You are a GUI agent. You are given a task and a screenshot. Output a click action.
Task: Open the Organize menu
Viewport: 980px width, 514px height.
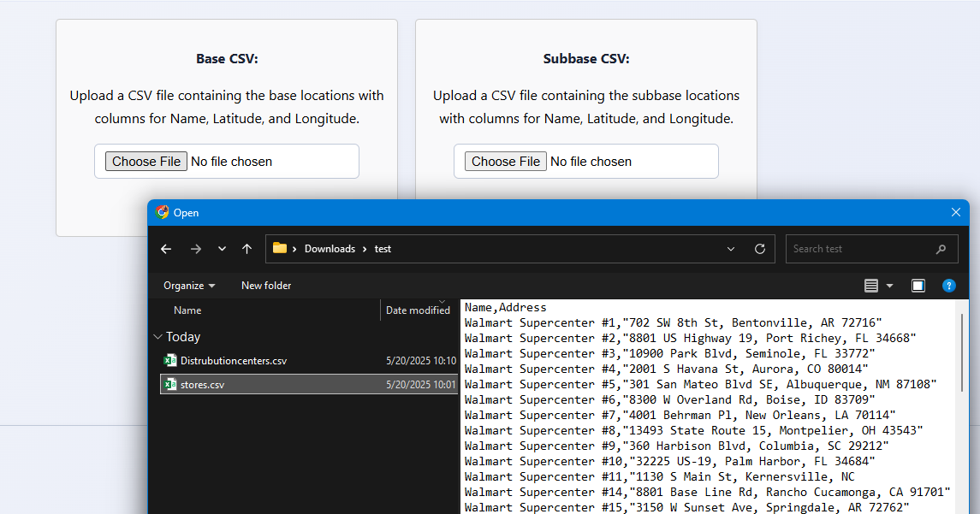[x=189, y=286]
